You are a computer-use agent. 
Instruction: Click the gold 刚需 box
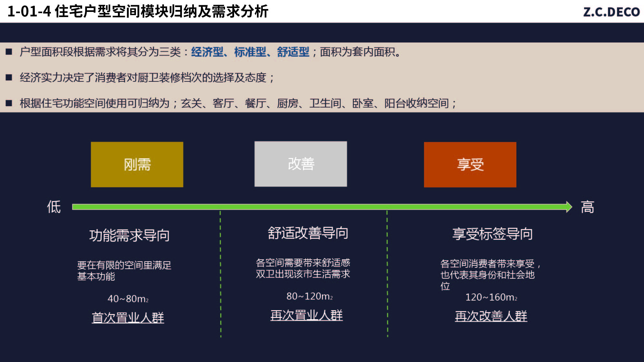[137, 164]
